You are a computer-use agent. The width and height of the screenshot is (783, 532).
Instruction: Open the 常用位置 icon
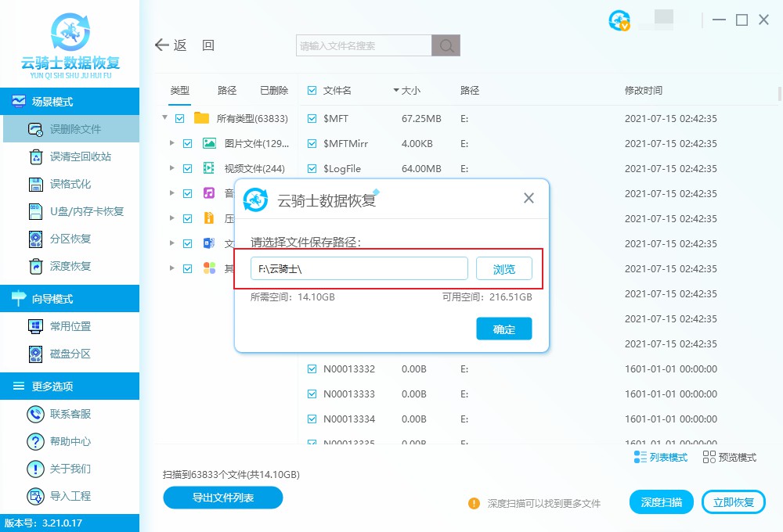(36, 326)
